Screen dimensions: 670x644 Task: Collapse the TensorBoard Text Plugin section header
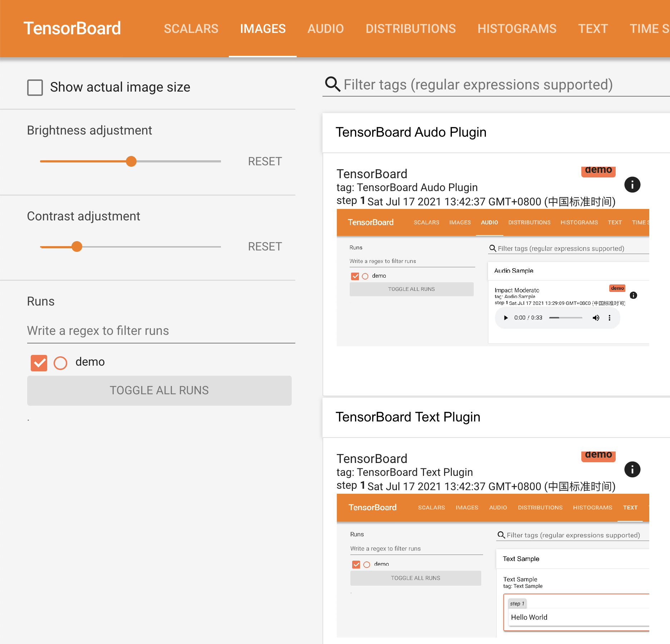496,417
